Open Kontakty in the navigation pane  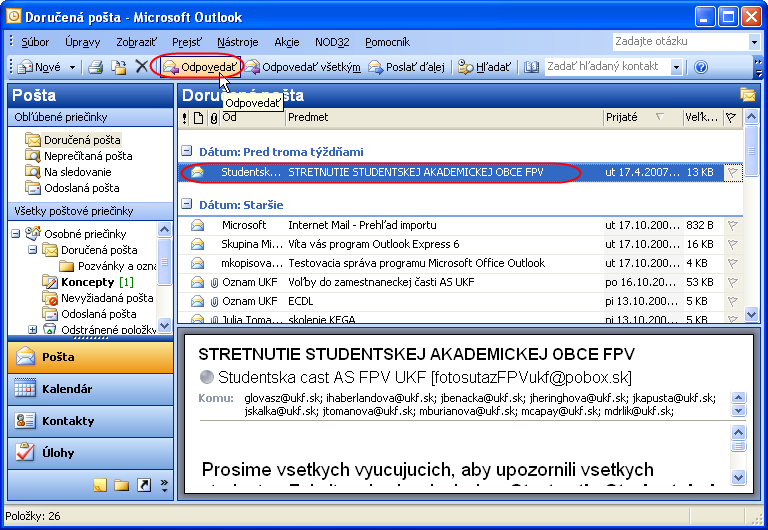(68, 421)
